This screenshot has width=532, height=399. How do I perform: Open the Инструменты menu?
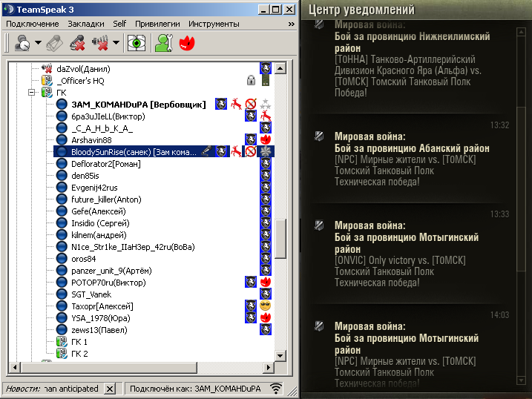214,24
